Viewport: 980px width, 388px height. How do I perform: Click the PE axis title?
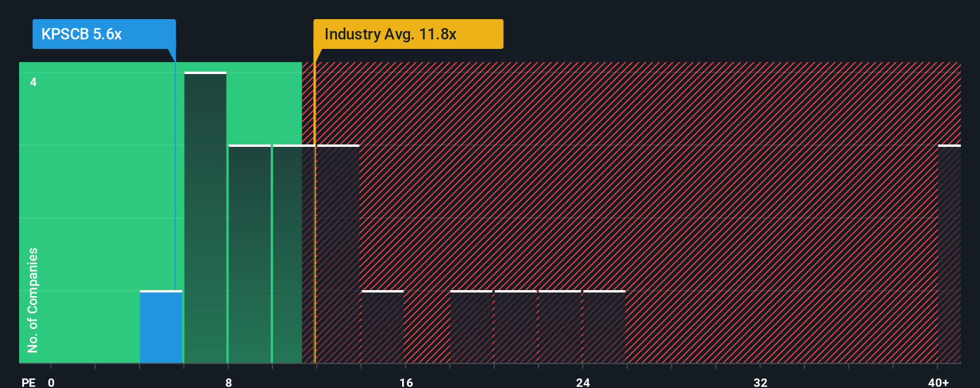point(28,382)
